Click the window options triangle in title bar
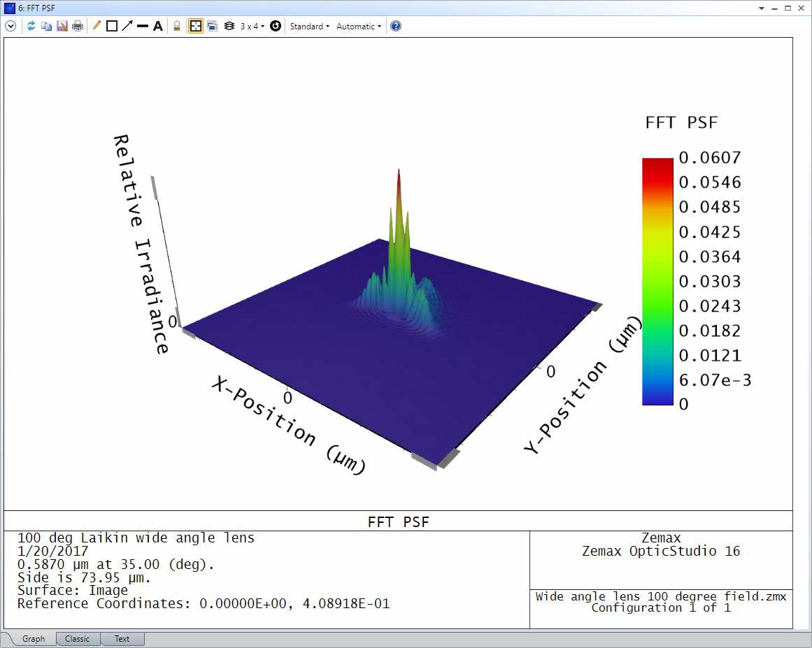Screen dimensions: 812x648 click(762, 8)
